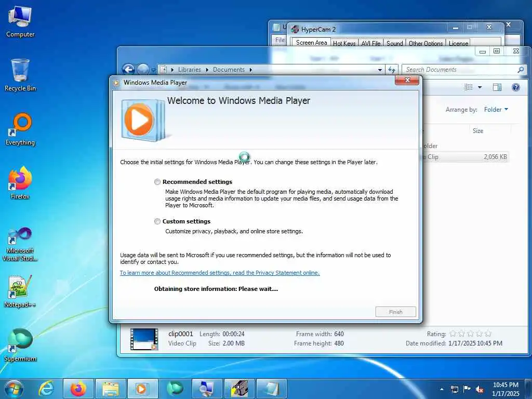
Task: Open Windows Explorer taskbar button
Action: [110, 389]
